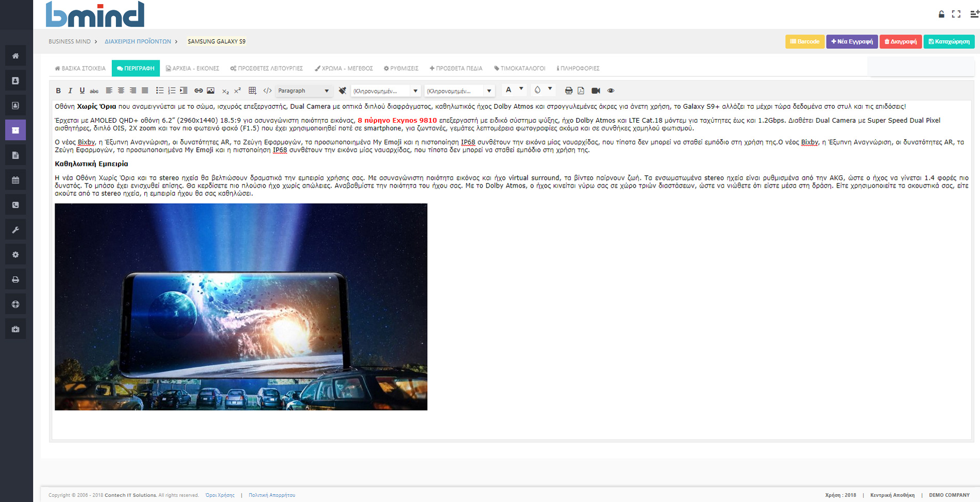
Task: Open the Paragraph format dropdown
Action: [x=303, y=91]
